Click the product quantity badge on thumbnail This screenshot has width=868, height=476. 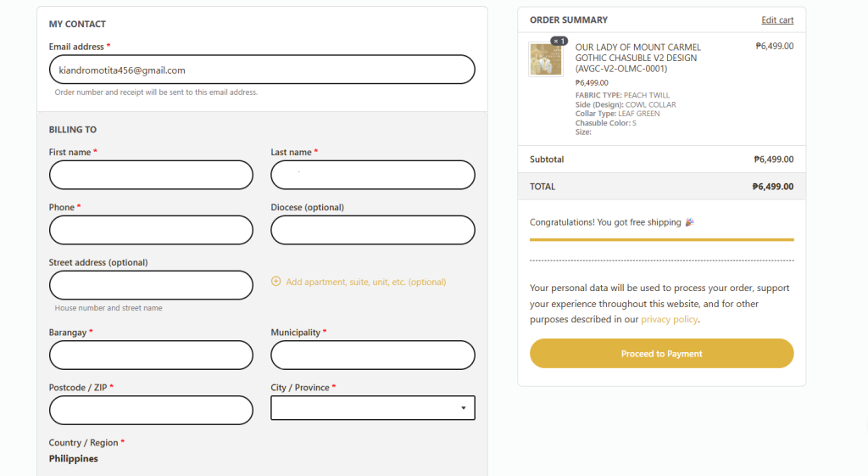[x=559, y=41]
